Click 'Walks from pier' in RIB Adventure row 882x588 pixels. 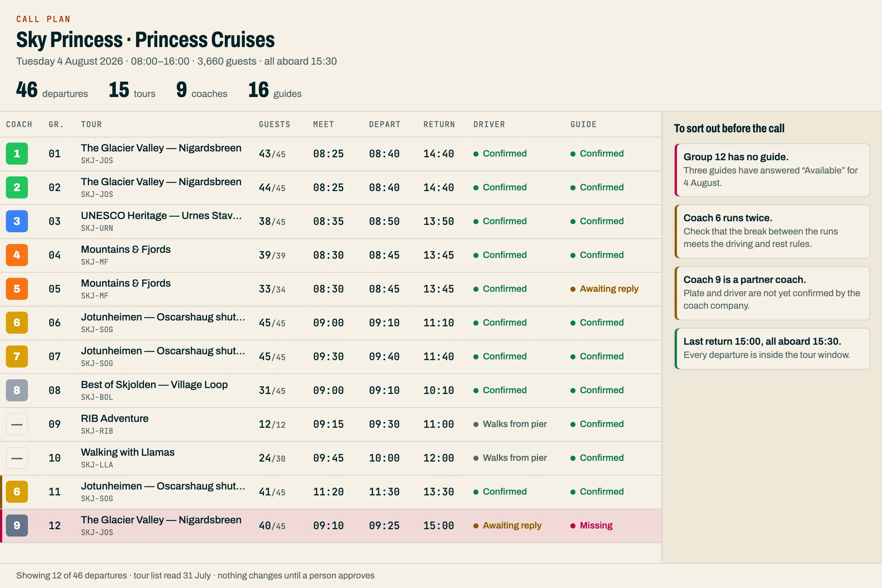[510, 424]
